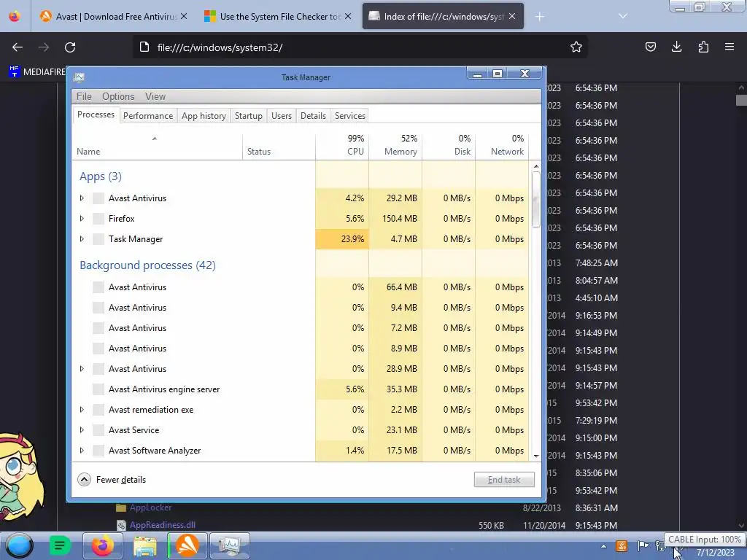747x560 pixels.
Task: Close the Index of file system32 tab
Action: click(512, 16)
